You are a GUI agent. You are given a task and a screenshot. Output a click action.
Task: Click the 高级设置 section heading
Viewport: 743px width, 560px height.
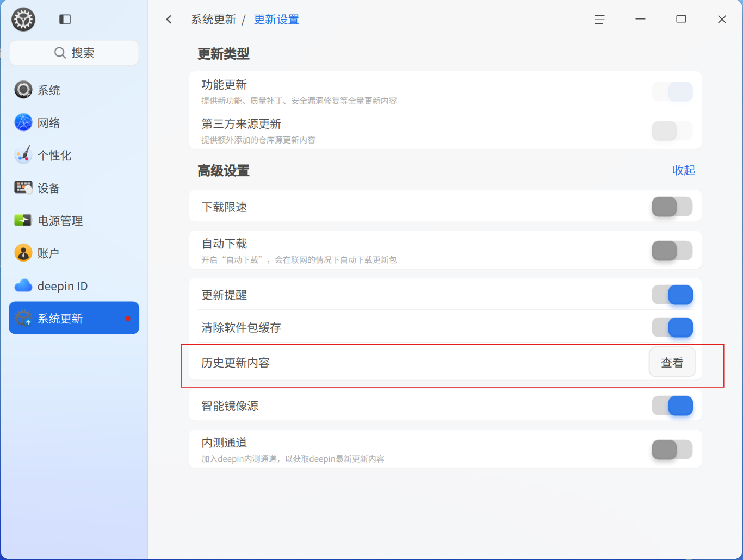pos(224,171)
